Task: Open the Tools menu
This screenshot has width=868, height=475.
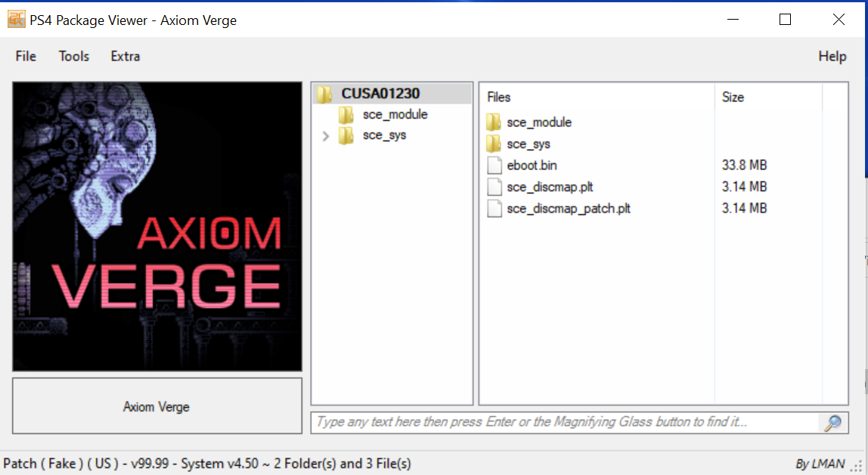Action: click(x=73, y=56)
